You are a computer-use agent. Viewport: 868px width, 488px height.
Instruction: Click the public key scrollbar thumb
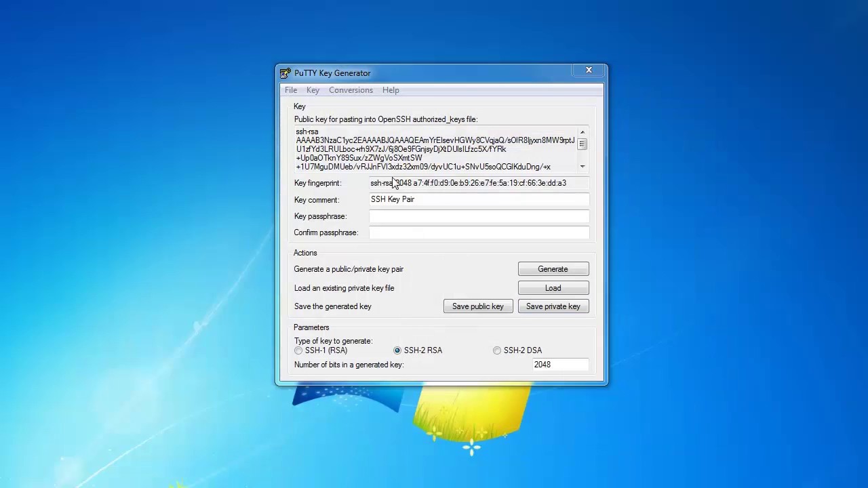[582, 144]
